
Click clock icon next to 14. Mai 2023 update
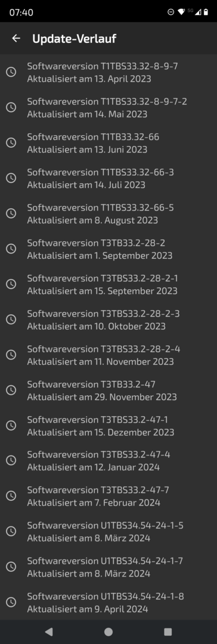[x=11, y=107]
